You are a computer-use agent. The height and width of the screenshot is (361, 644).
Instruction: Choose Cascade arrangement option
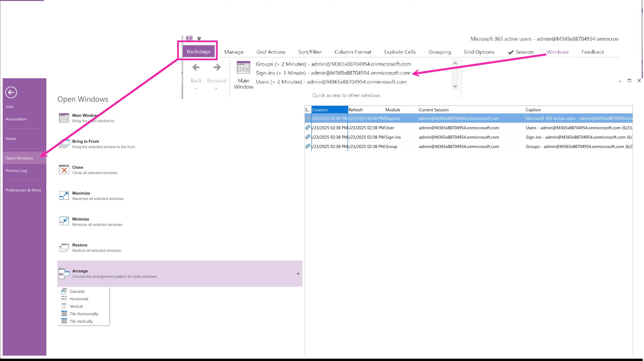click(x=77, y=291)
